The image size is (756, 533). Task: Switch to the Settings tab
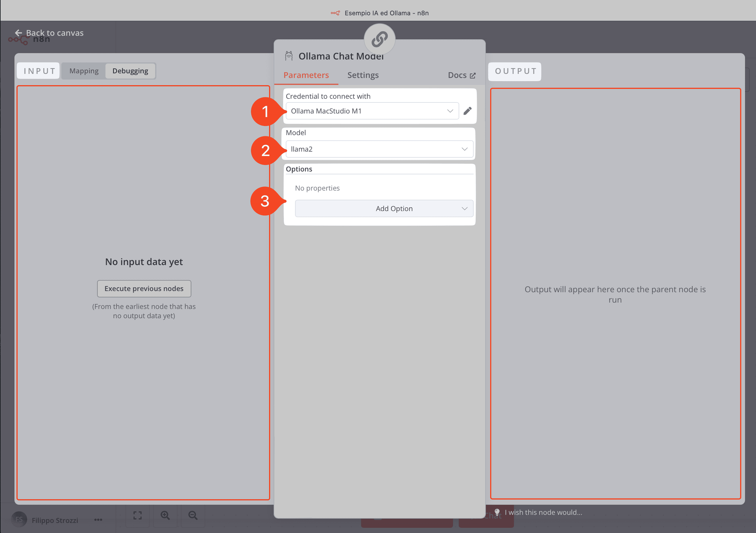[363, 75]
